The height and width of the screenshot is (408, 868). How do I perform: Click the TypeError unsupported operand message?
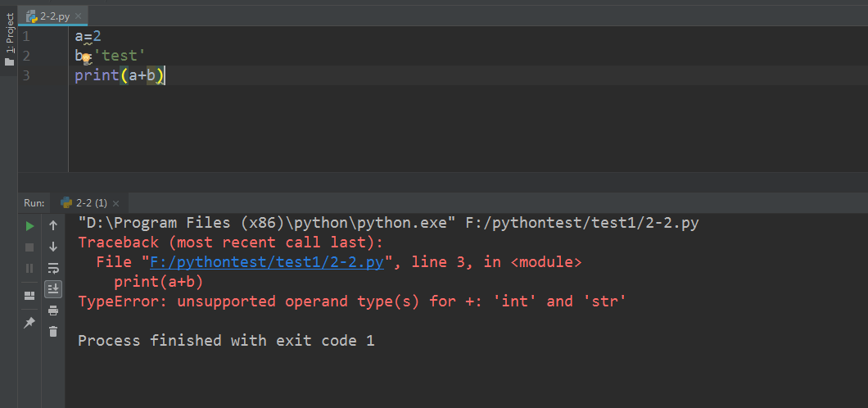click(352, 301)
